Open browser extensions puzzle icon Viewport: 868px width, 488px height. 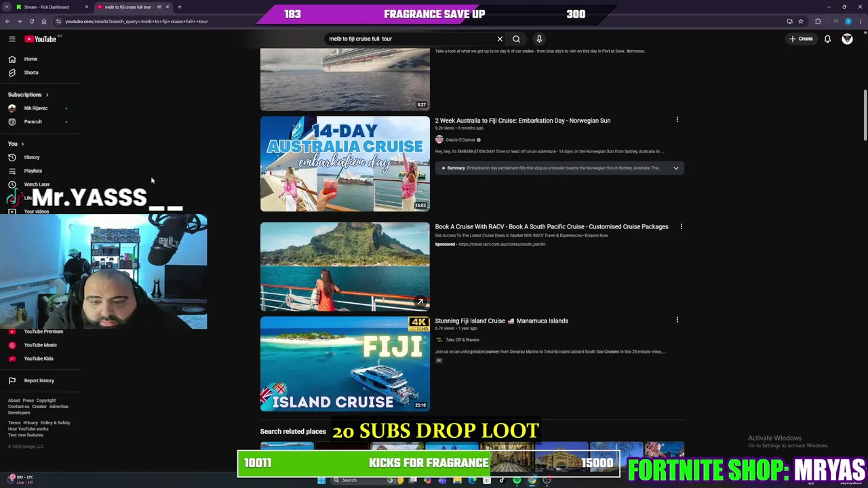coord(818,21)
